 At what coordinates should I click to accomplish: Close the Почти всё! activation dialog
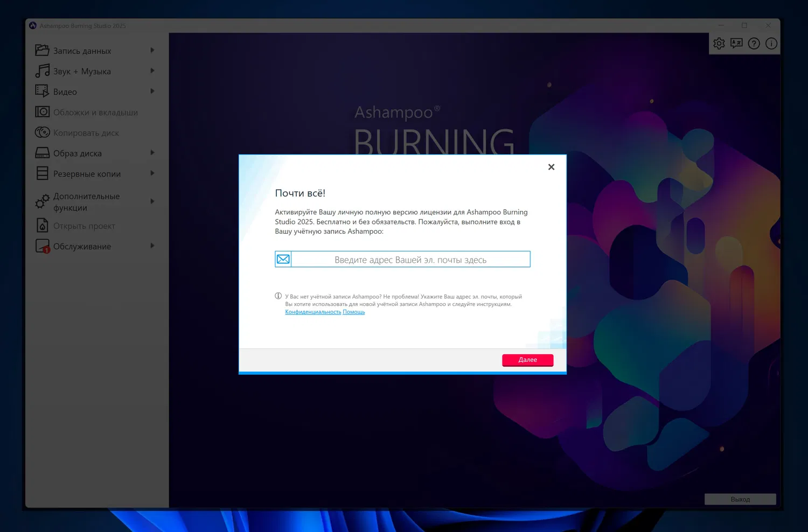click(551, 167)
